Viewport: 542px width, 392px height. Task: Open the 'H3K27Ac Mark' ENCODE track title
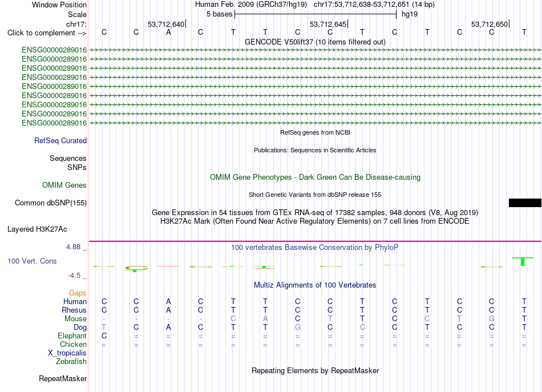[315, 221]
